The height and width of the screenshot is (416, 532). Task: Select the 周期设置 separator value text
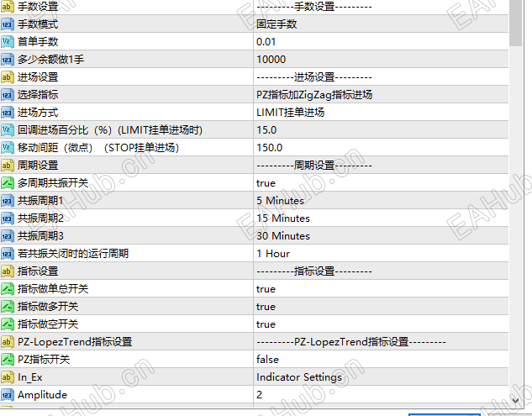click(x=314, y=166)
